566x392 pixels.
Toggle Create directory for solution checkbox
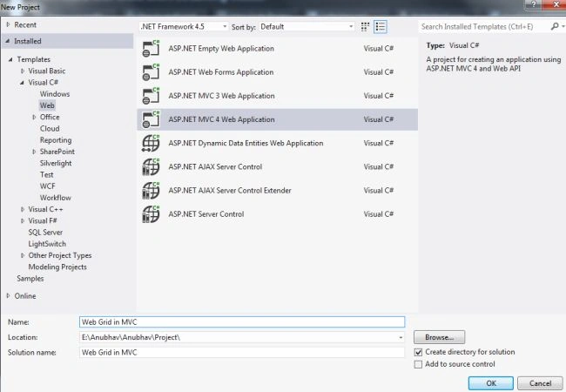(x=418, y=352)
